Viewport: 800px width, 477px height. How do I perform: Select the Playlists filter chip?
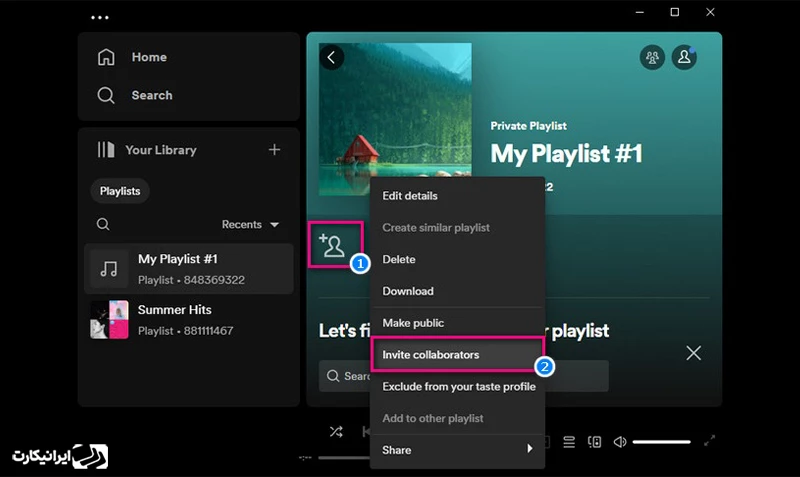click(120, 191)
